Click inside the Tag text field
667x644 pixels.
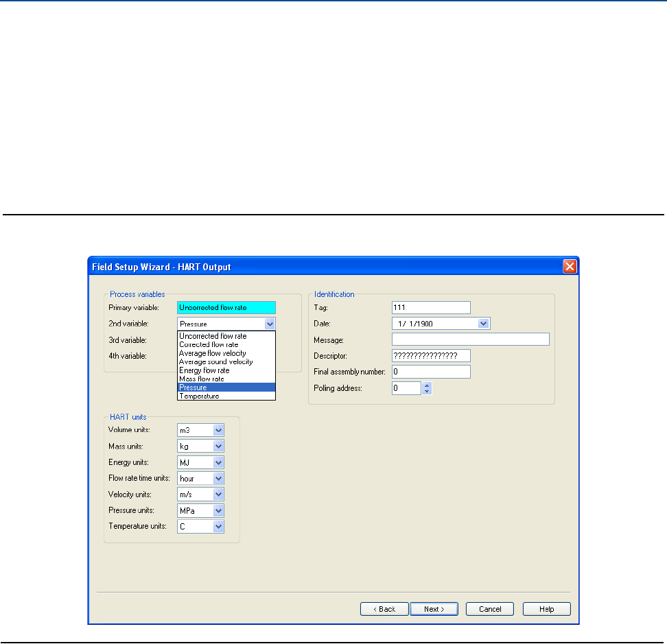(x=430, y=307)
